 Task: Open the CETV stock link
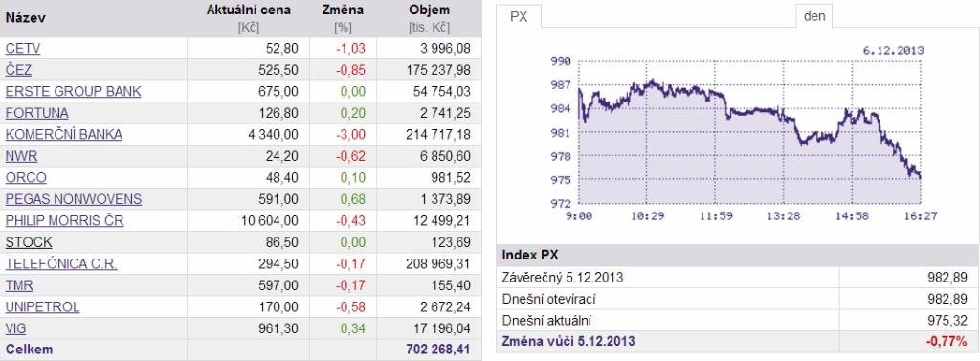23,49
